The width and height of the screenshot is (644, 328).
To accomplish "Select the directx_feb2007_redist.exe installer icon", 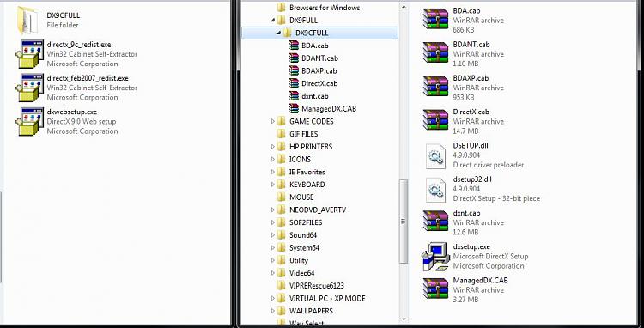I will tap(29, 88).
